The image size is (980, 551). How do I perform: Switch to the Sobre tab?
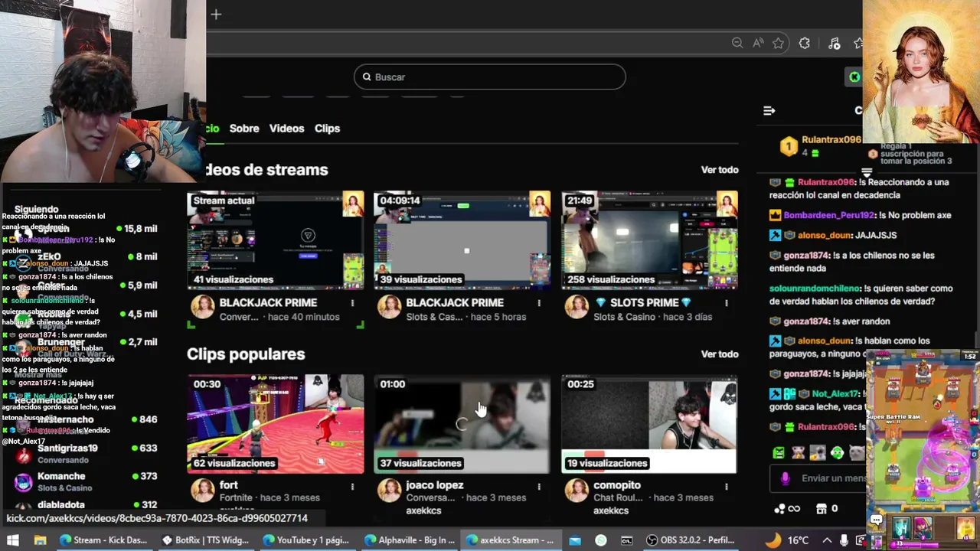tap(244, 129)
